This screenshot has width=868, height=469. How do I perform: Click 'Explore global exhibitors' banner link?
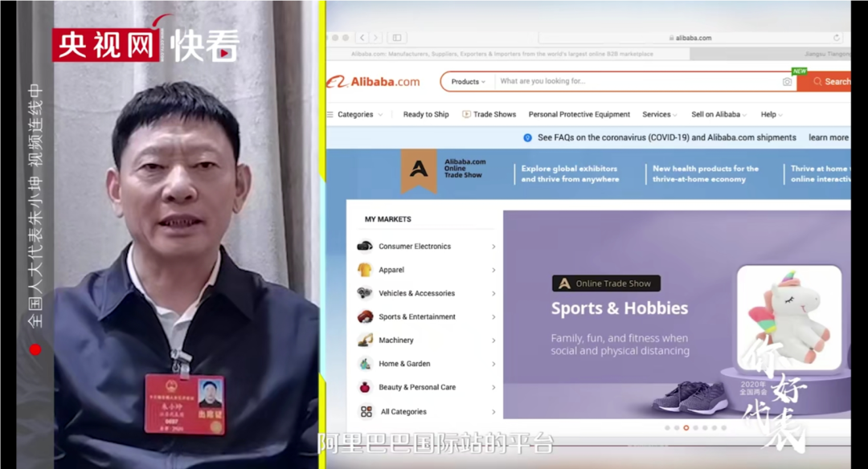click(570, 173)
